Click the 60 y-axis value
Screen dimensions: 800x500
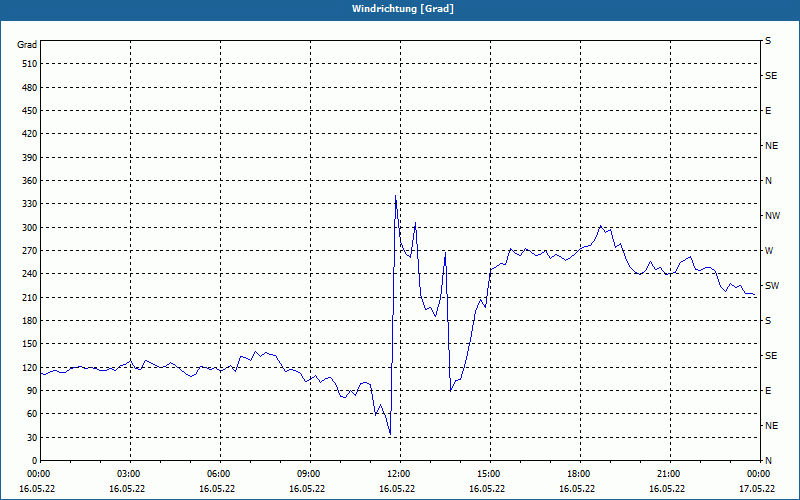pos(32,414)
